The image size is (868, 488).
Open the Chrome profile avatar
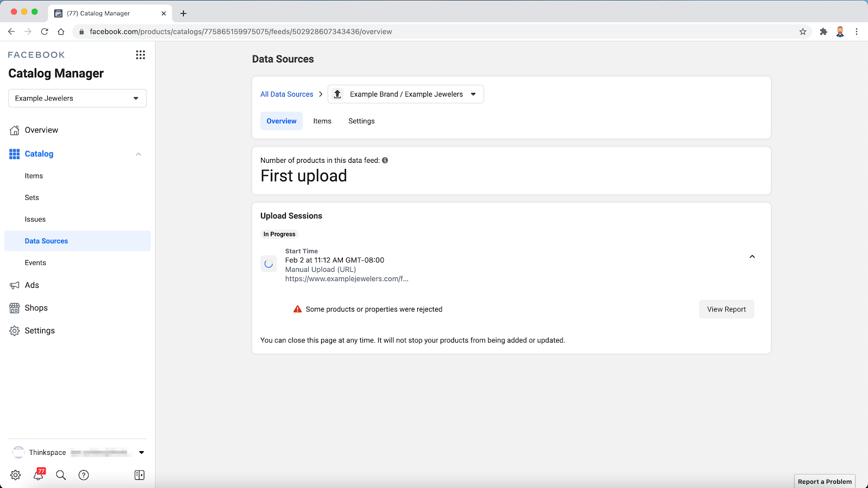pos(840,31)
